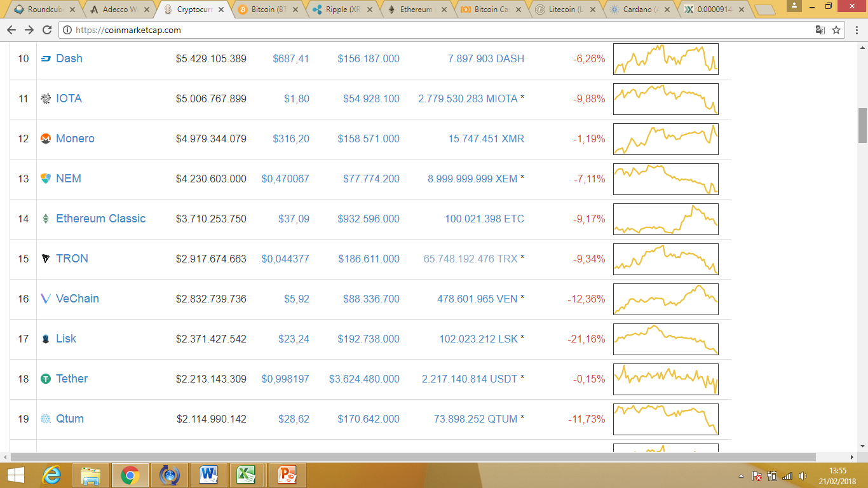This screenshot has height=488, width=868.
Task: Open the Dash coin link
Action: pyautogui.click(x=69, y=58)
